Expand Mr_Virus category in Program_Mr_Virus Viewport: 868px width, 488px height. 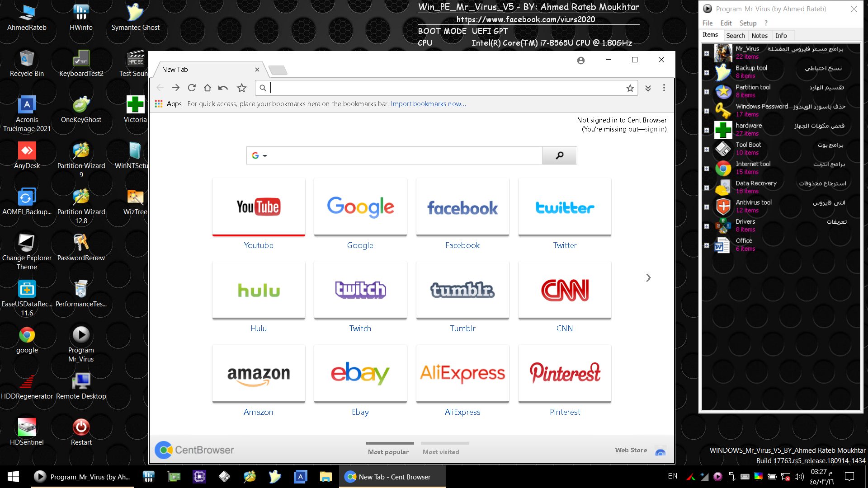[x=707, y=53]
